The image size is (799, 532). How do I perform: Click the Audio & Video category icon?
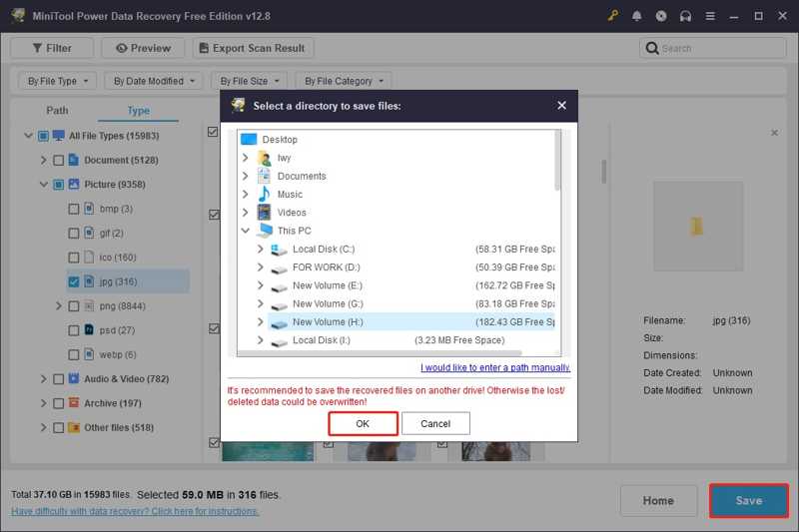pyautogui.click(x=74, y=378)
